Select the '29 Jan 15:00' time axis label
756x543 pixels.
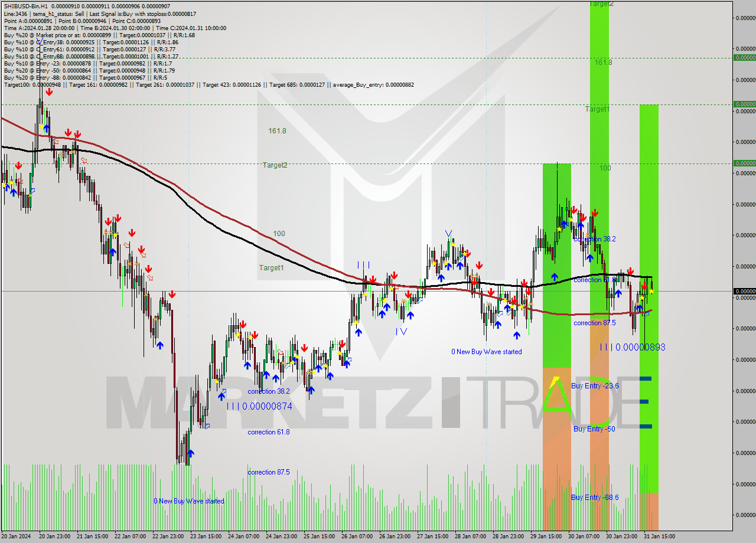tap(546, 537)
